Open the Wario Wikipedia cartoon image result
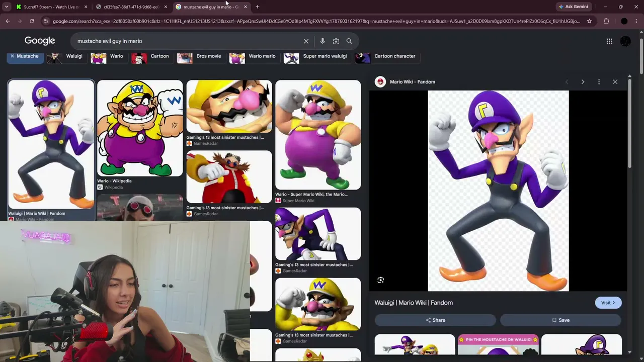This screenshot has height=362, width=644. point(140,128)
